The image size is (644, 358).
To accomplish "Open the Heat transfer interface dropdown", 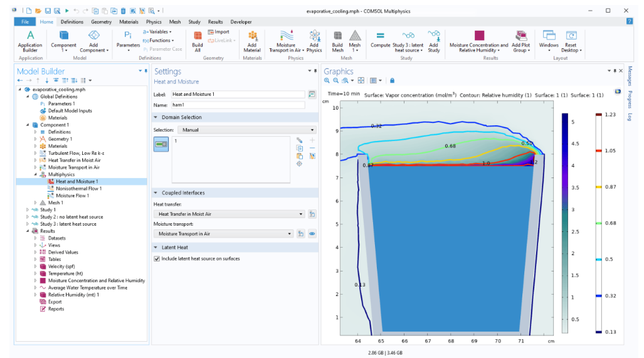I will 229,214.
